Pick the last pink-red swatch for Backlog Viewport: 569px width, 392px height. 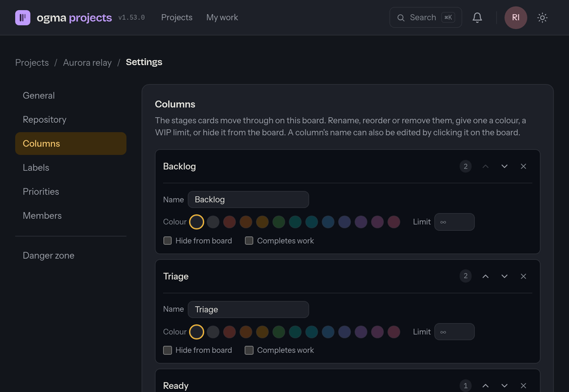[x=394, y=222]
